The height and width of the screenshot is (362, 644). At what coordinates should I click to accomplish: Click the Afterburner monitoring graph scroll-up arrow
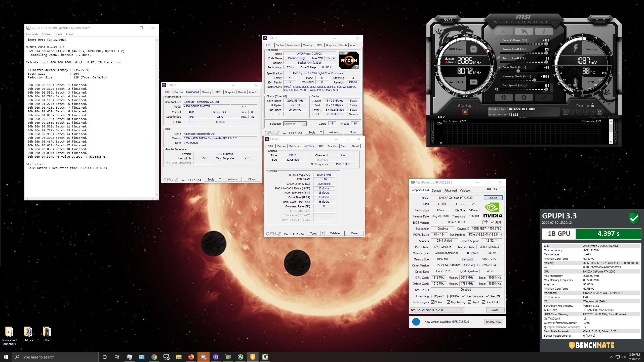pos(611,122)
